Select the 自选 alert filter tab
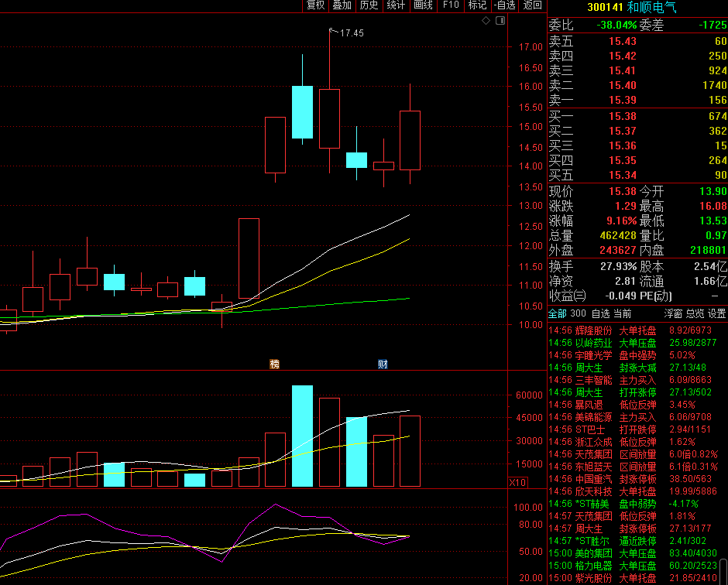Viewport: 728px width, 585px height. (x=601, y=313)
